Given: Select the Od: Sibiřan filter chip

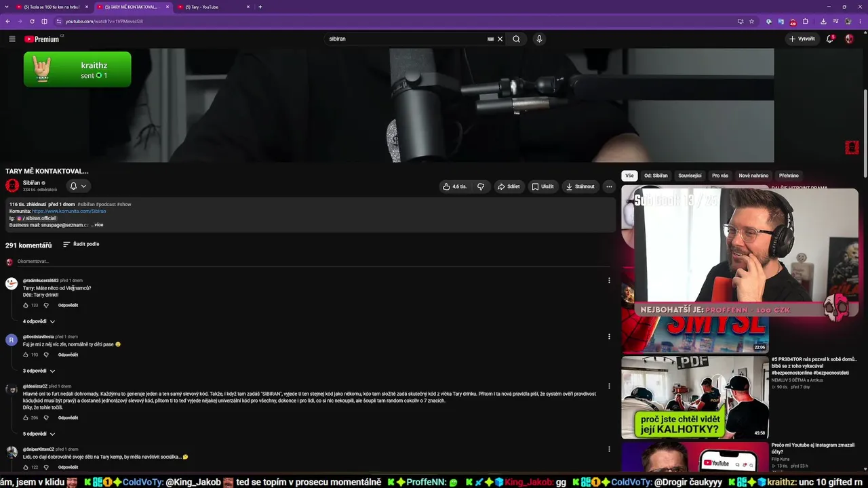Looking at the screenshot, I should (x=656, y=176).
